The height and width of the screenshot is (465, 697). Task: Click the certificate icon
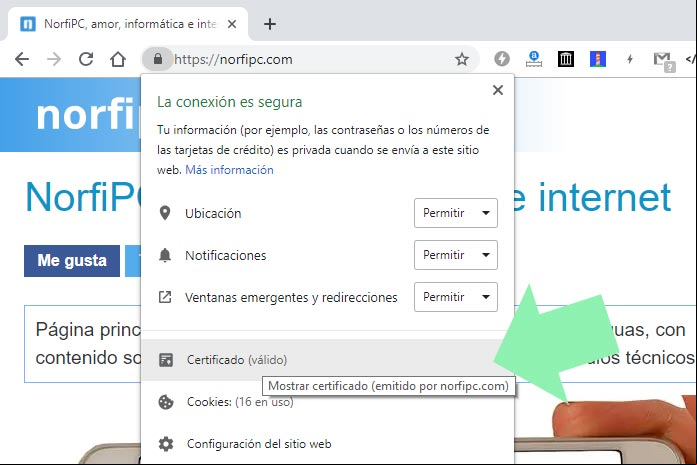166,360
